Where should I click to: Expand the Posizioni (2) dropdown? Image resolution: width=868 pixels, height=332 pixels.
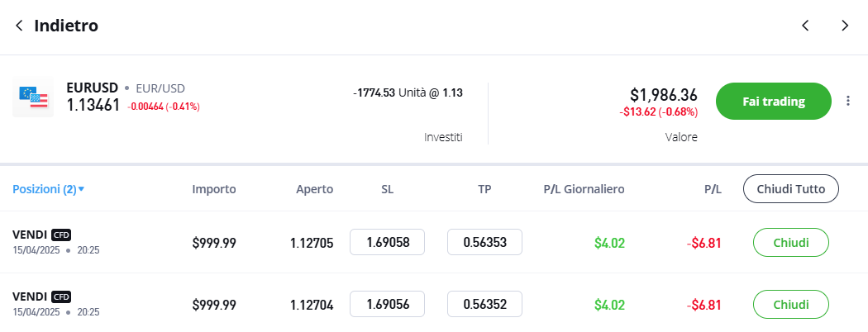[x=48, y=189]
